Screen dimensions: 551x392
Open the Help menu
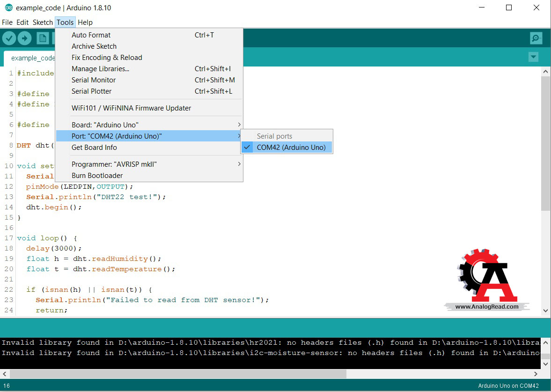pyautogui.click(x=85, y=22)
